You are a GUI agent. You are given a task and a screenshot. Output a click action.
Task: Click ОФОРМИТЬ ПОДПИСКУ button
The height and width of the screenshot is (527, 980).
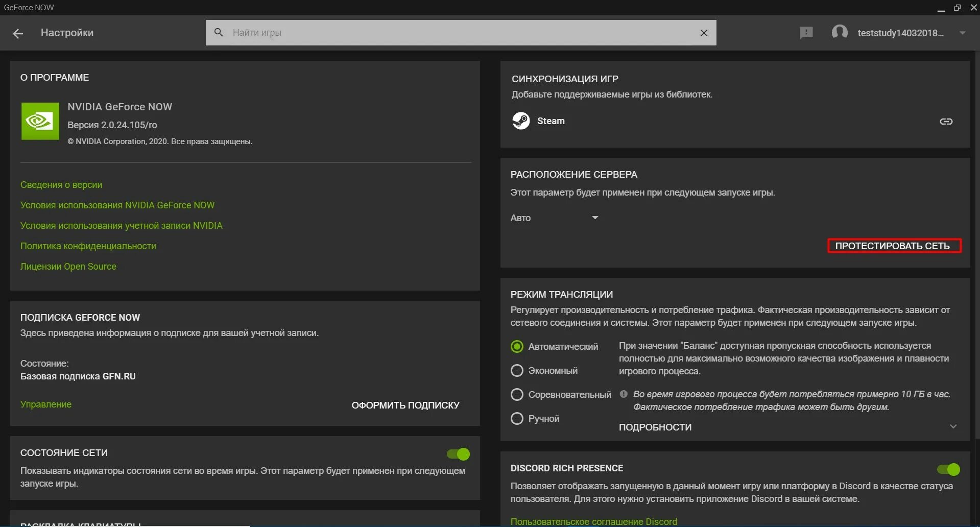click(x=405, y=405)
